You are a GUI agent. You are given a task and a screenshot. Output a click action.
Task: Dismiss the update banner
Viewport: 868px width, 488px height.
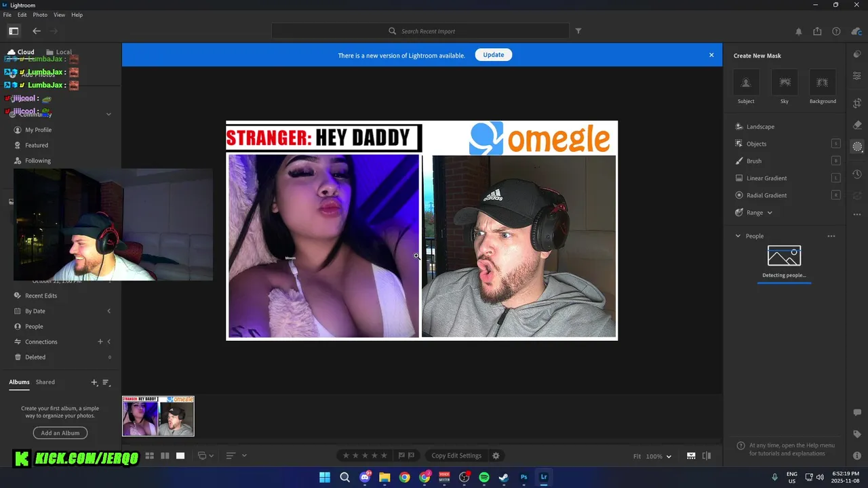coord(711,55)
